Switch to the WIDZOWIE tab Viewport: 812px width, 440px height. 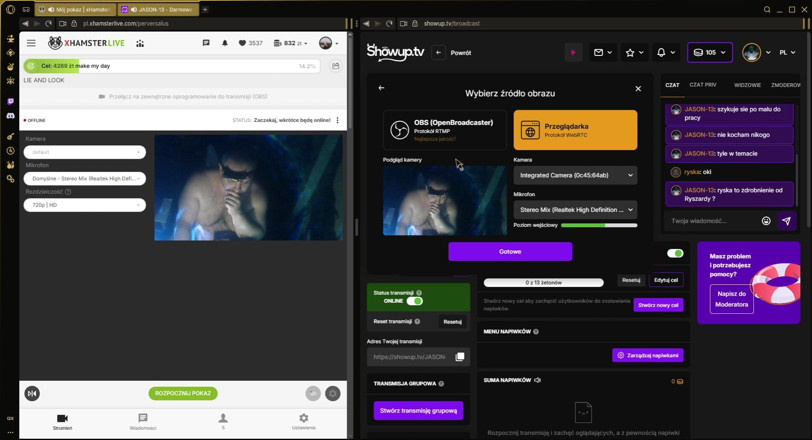pyautogui.click(x=747, y=85)
